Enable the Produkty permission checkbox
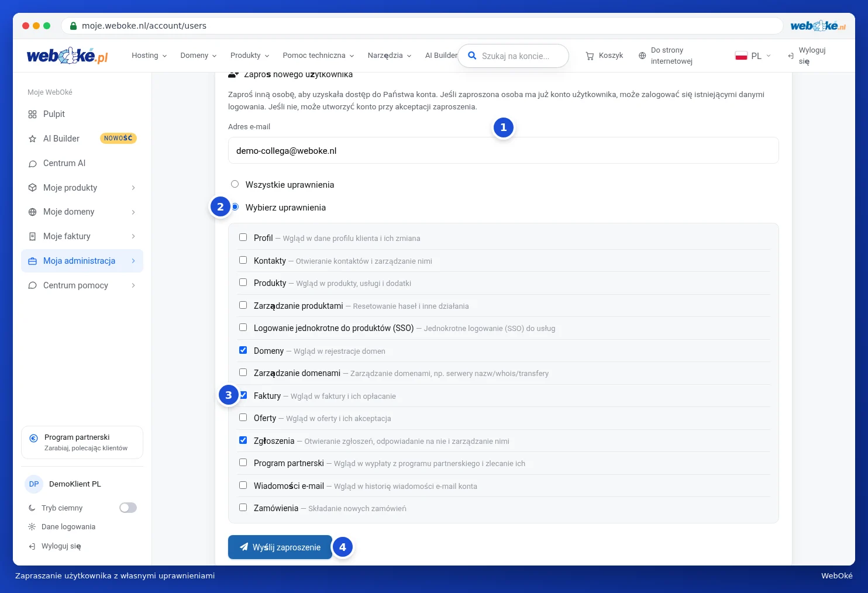 243,282
